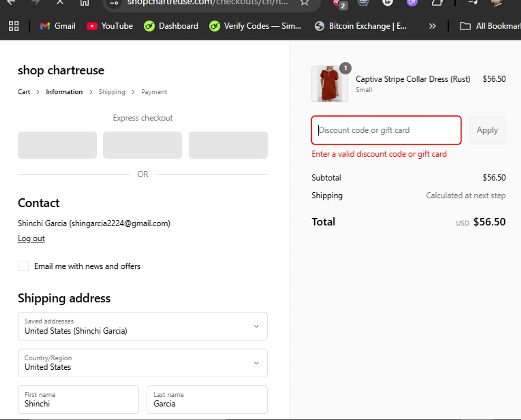Viewport: 521px width, 420px height.
Task: Go to the browser home page
Action: pyautogui.click(x=84, y=3)
